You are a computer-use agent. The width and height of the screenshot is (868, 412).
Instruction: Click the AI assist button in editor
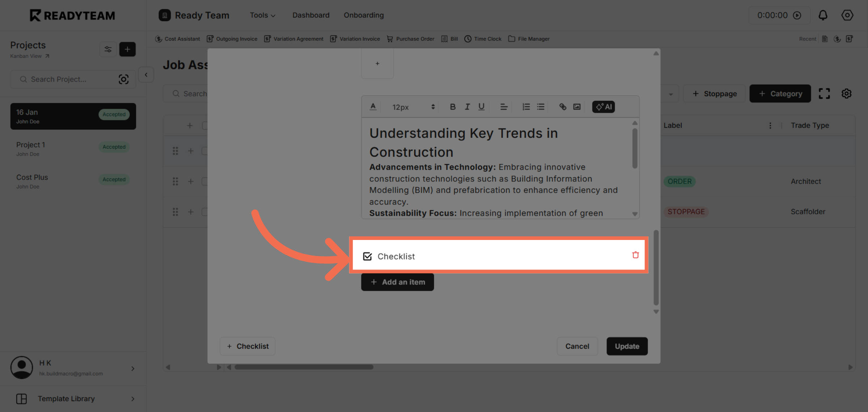tap(603, 107)
